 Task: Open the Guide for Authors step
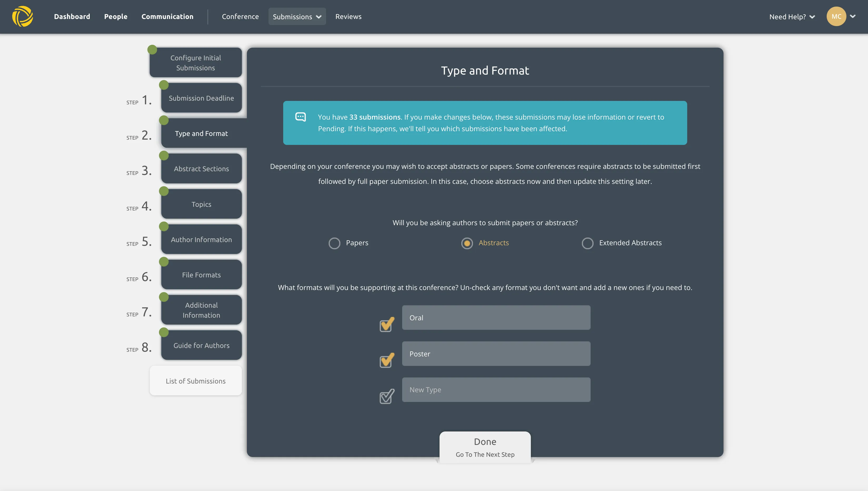tap(201, 345)
